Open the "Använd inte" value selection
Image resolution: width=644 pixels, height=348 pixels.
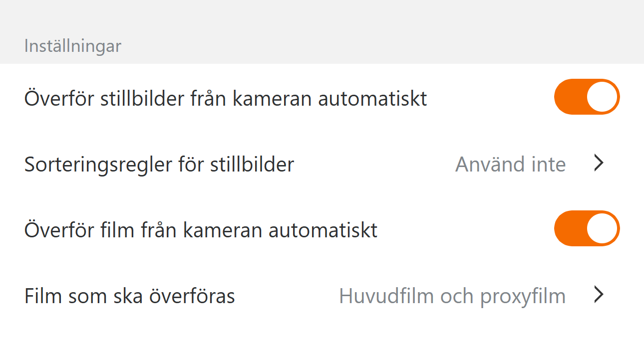point(510,164)
